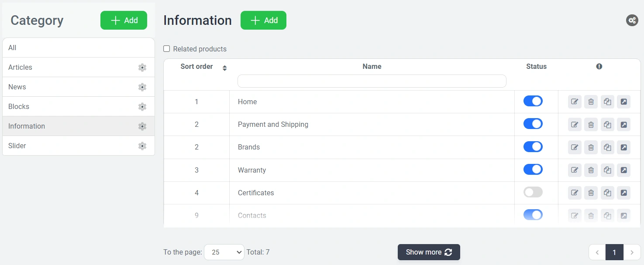Go to next page with right chevron
Image resolution: width=644 pixels, height=265 pixels.
[x=632, y=252]
